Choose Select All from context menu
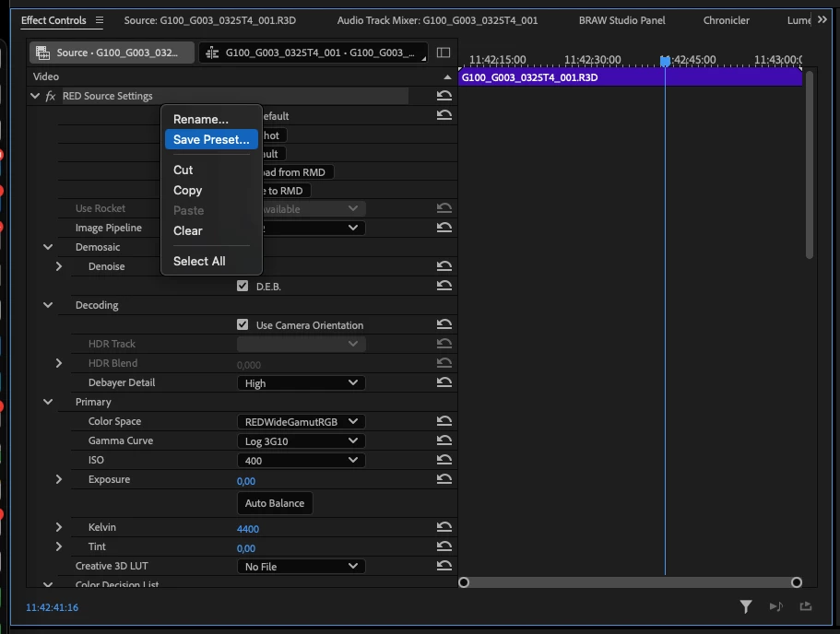The height and width of the screenshot is (634, 840). pos(211,261)
